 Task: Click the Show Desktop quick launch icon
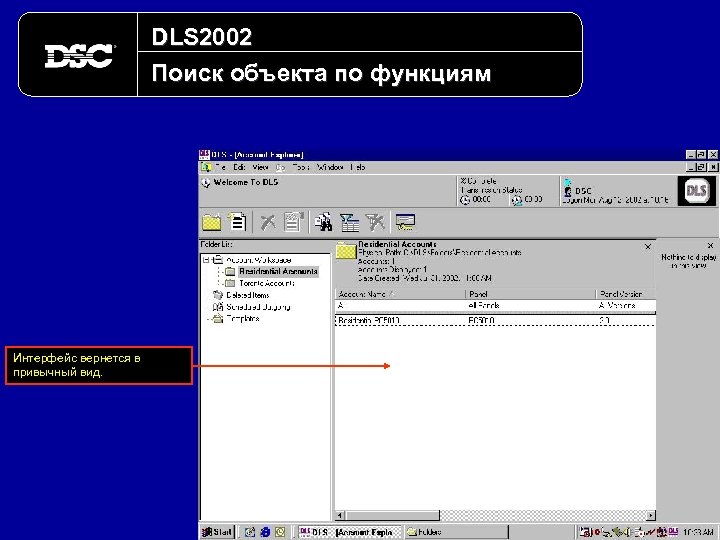[x=250, y=532]
